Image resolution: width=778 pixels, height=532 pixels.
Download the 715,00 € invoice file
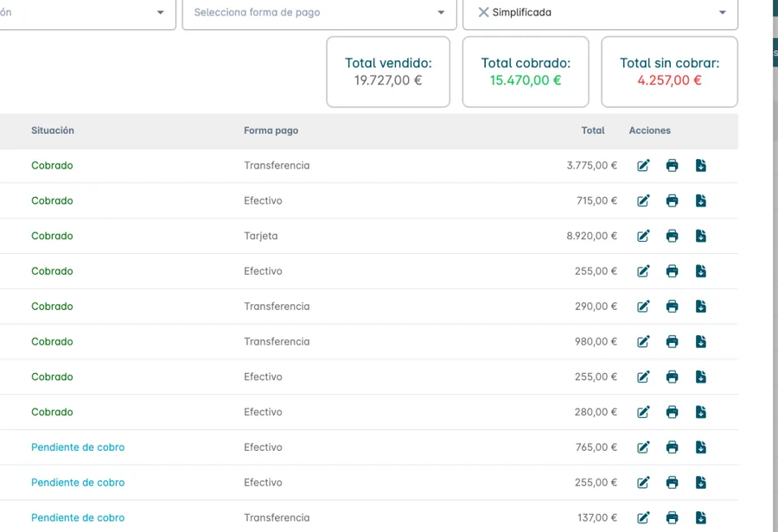pos(700,201)
